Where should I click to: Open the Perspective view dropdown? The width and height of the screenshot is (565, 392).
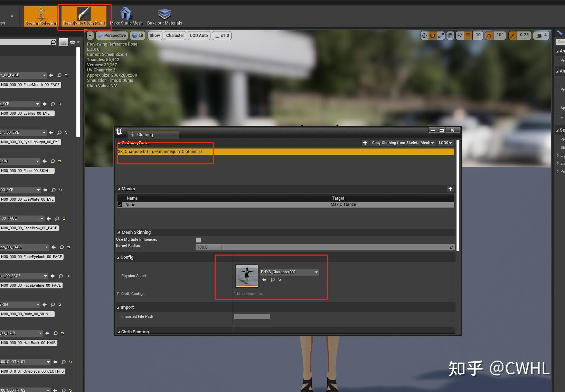(x=112, y=35)
